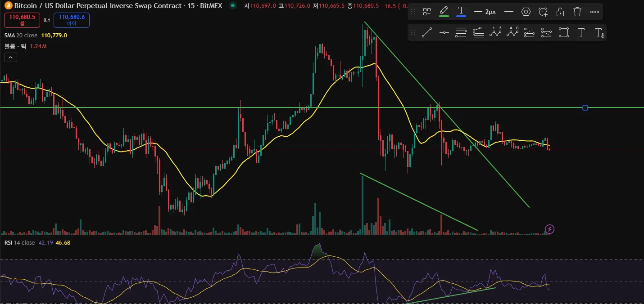This screenshot has width=644, height=304.
Task: Click the volume value 1.24M
Action: tap(39, 46)
